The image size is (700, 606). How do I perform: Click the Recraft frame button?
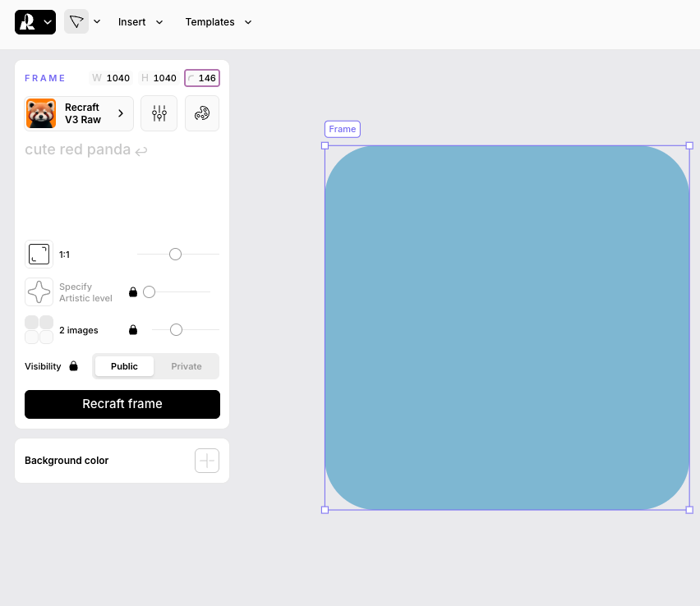122,404
